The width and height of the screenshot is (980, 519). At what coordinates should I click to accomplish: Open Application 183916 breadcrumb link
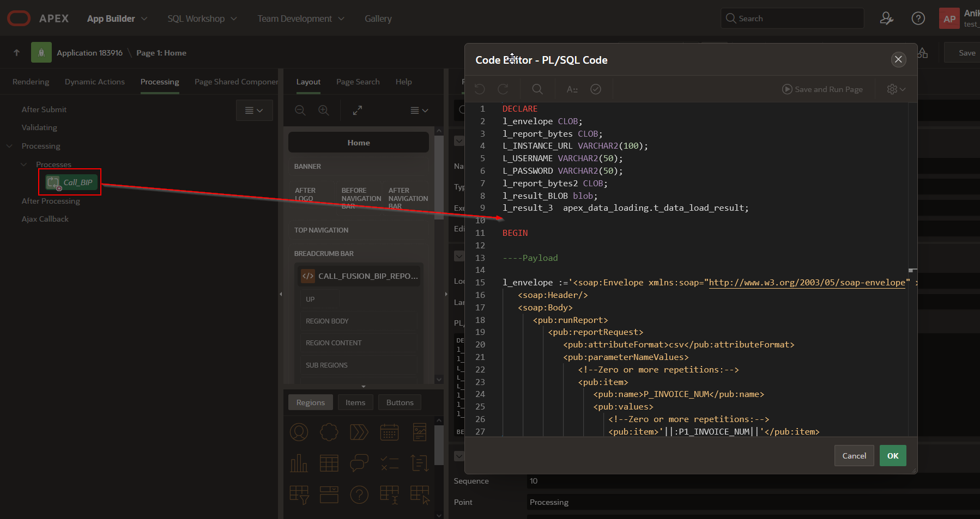[x=89, y=52]
